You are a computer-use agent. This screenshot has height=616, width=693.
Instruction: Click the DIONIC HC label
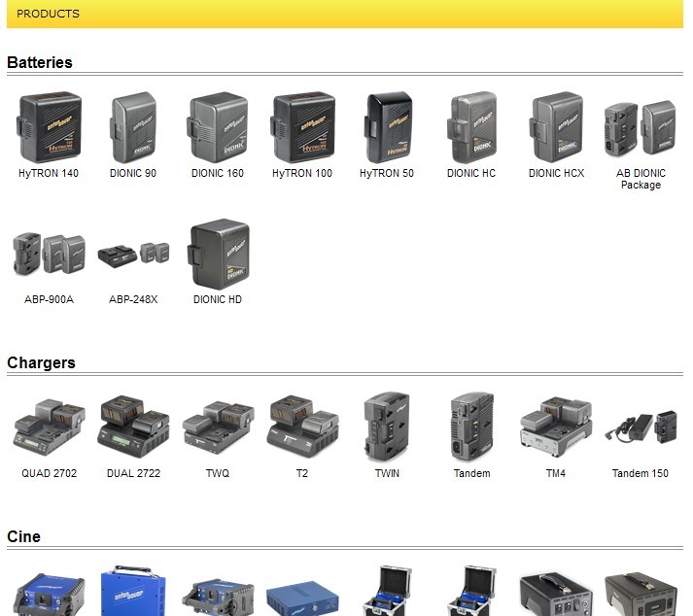(x=471, y=173)
